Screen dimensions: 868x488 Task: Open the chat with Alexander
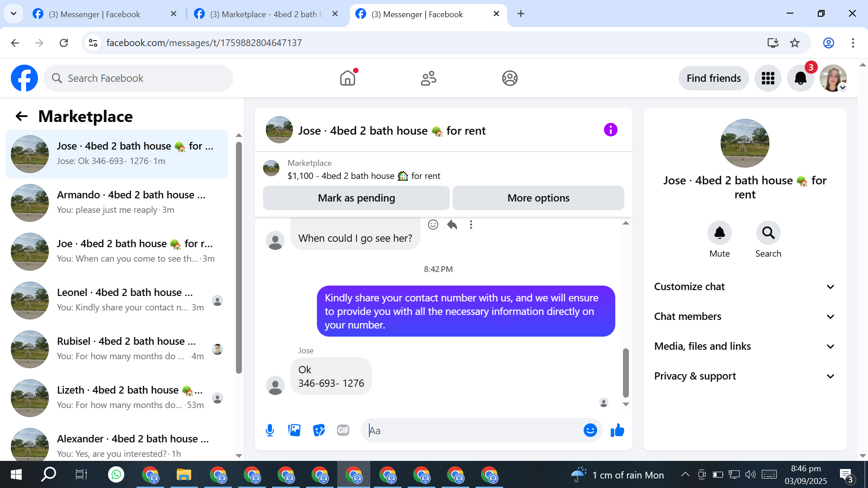(117, 444)
